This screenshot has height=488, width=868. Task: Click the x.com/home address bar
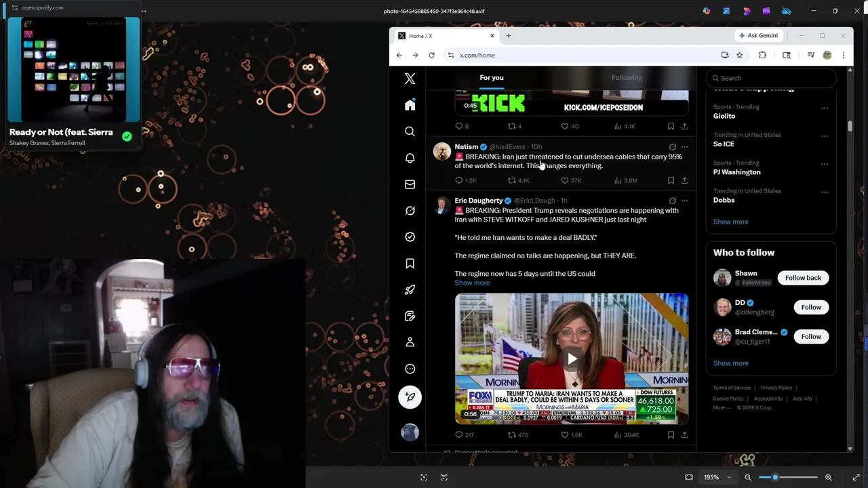tap(583, 56)
